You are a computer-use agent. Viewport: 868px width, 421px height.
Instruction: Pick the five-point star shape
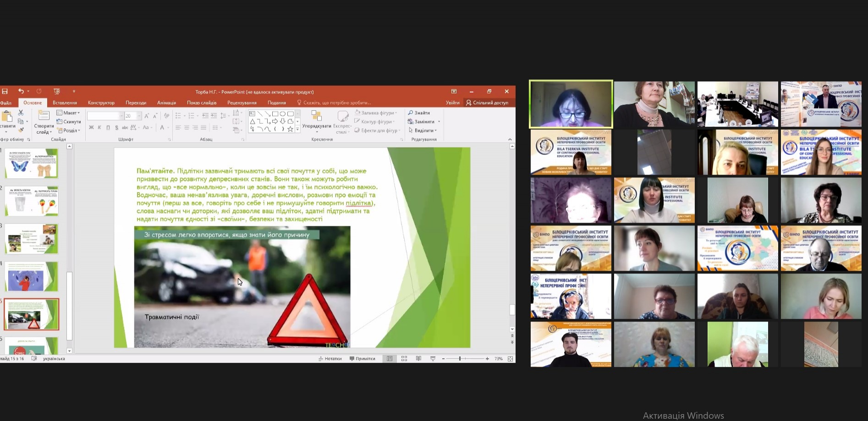pyautogui.click(x=290, y=129)
